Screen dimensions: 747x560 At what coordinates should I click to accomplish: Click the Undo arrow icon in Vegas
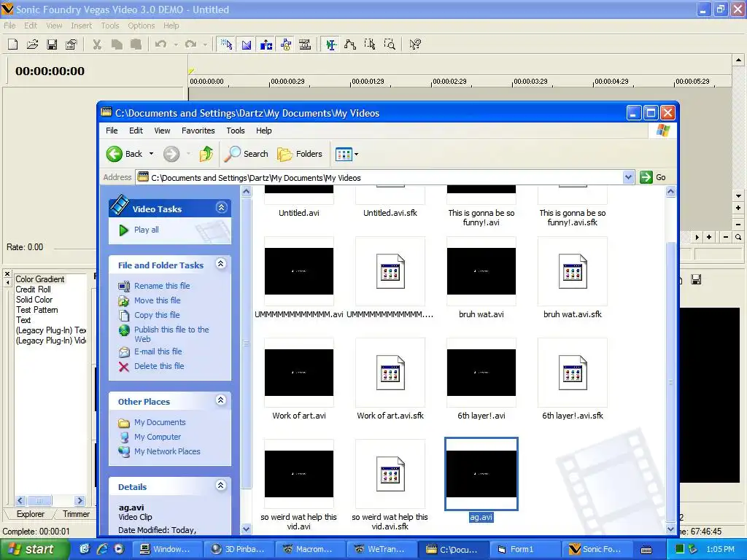pyautogui.click(x=161, y=44)
